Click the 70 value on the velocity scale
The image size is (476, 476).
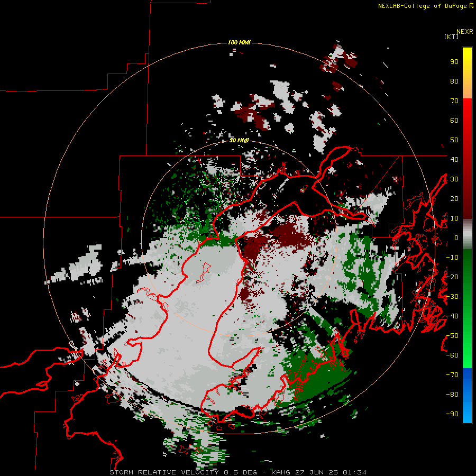pos(454,101)
